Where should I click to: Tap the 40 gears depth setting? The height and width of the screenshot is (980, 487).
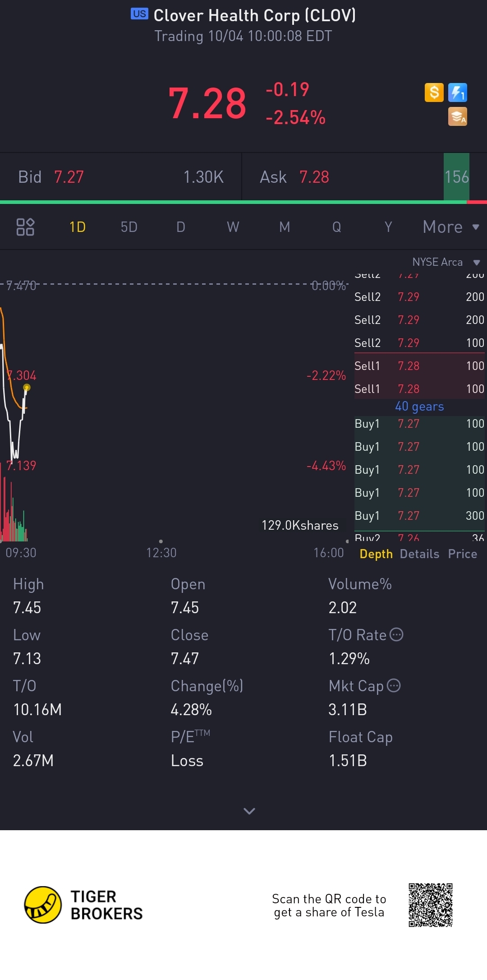(419, 407)
